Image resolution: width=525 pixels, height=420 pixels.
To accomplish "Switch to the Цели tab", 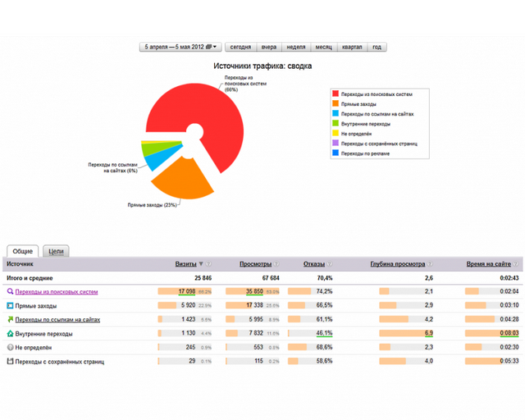I will [56, 251].
